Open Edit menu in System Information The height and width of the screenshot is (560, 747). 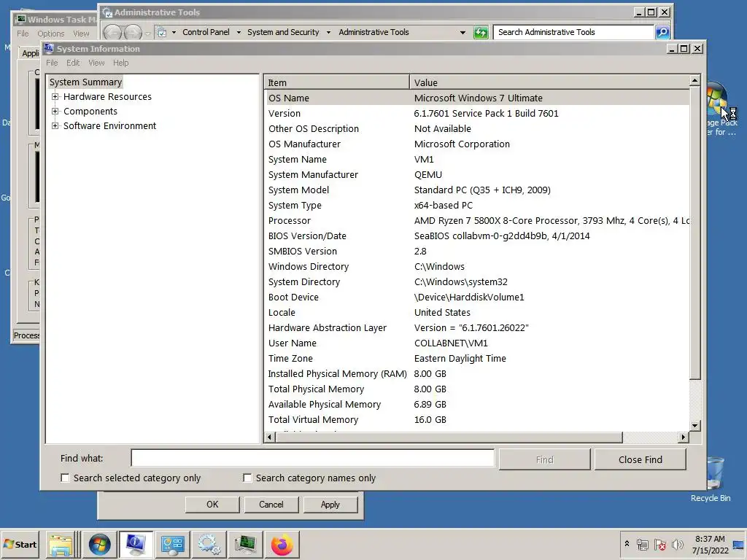(x=73, y=63)
